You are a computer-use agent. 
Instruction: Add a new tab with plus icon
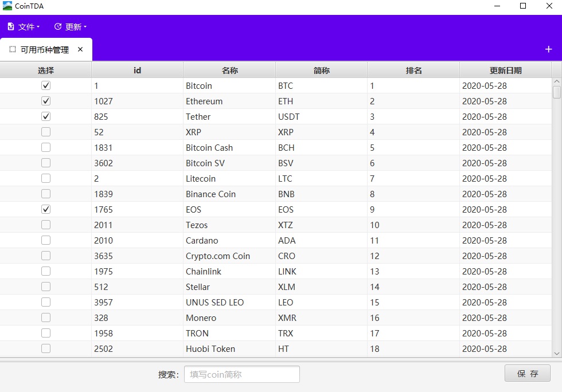(x=548, y=49)
